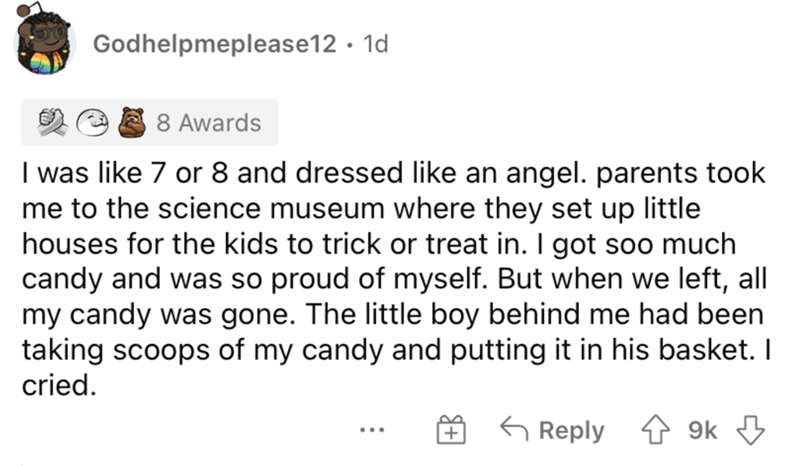Open Godhelpmeplease12's profile via username
800x466 pixels.
click(x=213, y=44)
